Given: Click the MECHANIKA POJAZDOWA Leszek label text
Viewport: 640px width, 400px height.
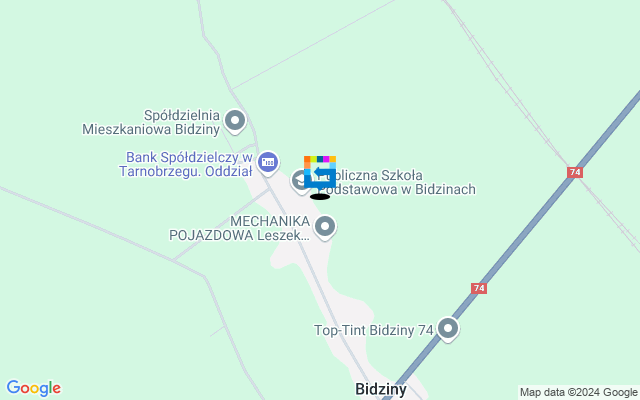Looking at the screenshot, I should click(240, 228).
